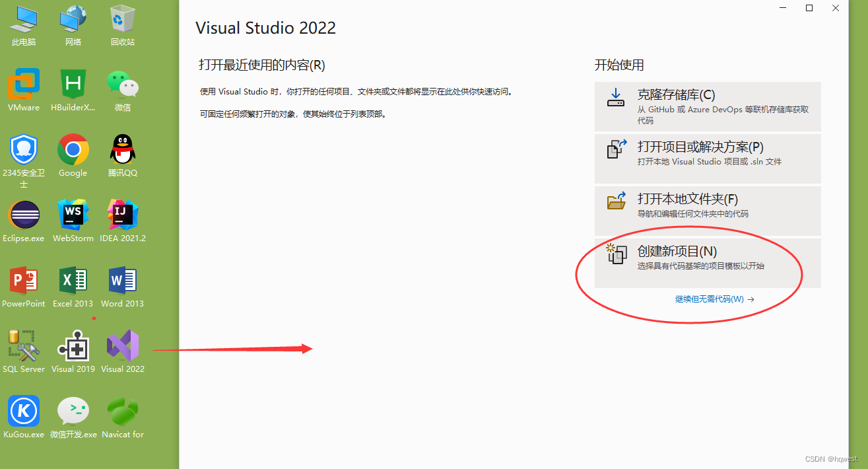Image resolution: width=868 pixels, height=469 pixels.
Task: Click the 创建新项目(N) create project button
Action: click(708, 263)
